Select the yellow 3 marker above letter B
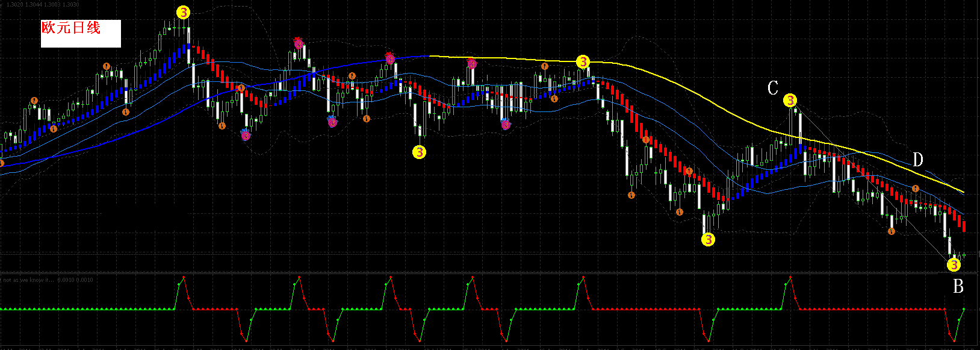Screen dimensions: 980x350 (x=954, y=264)
